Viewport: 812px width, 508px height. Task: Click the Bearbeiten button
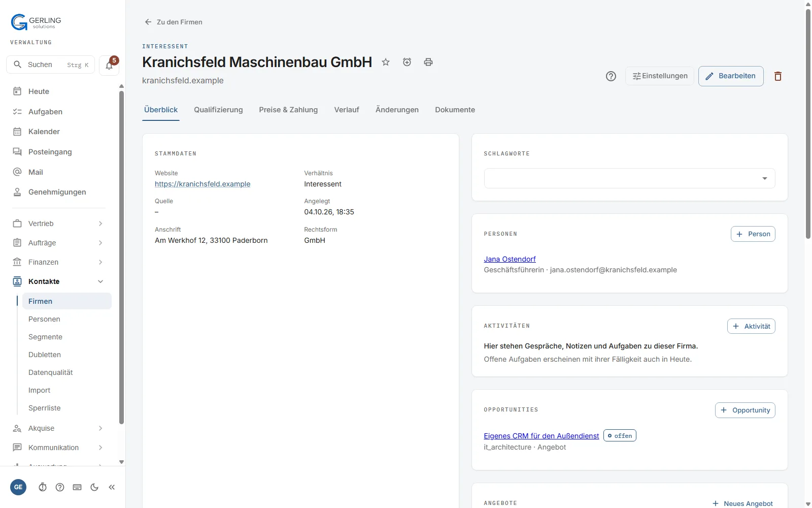point(731,76)
